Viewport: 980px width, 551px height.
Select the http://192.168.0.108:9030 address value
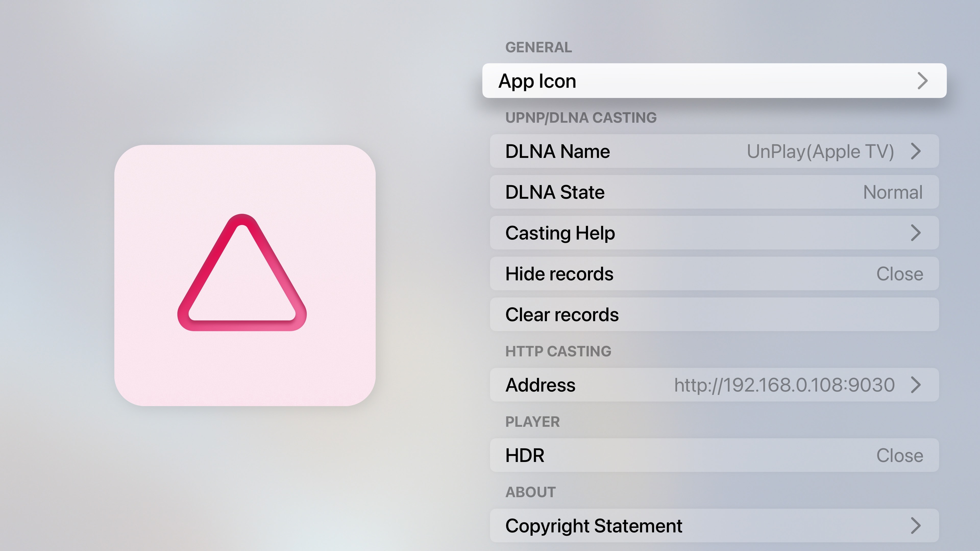coord(785,385)
